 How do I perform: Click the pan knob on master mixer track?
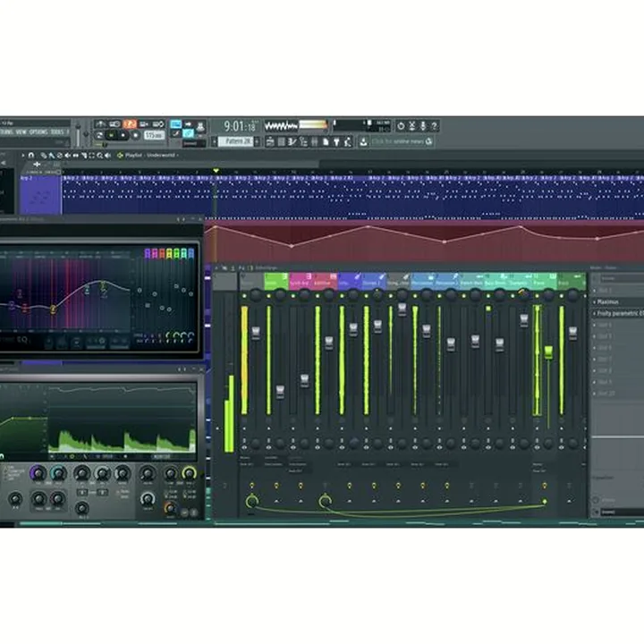pos(256,295)
